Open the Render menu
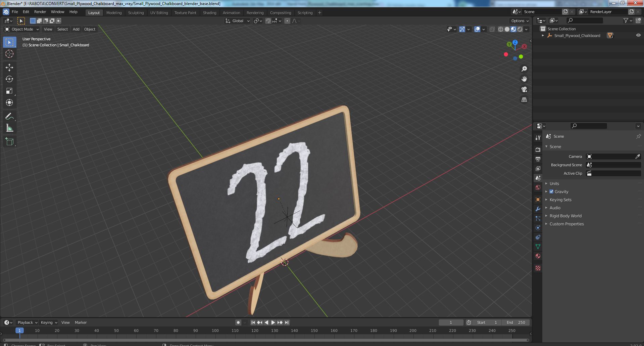Image resolution: width=644 pixels, height=346 pixels. point(40,12)
